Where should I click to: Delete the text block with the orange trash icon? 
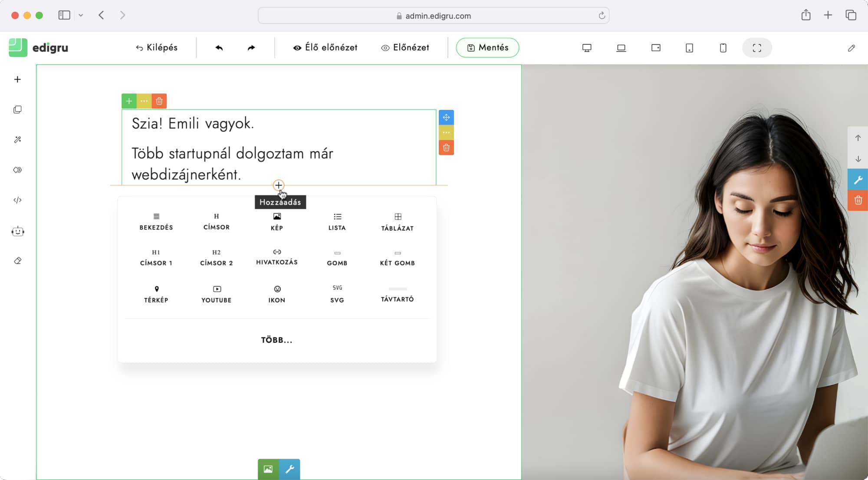click(446, 147)
